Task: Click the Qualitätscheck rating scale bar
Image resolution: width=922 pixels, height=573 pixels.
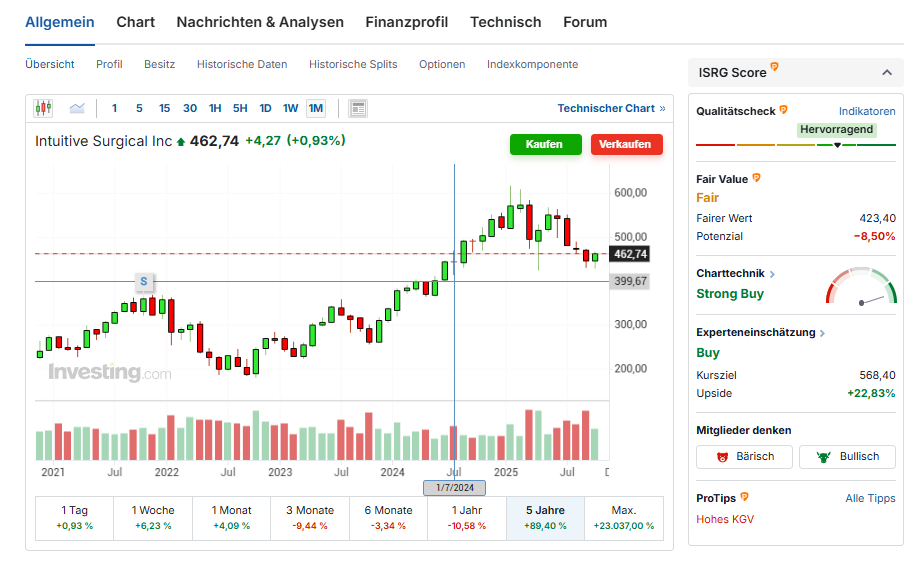Action: point(795,146)
